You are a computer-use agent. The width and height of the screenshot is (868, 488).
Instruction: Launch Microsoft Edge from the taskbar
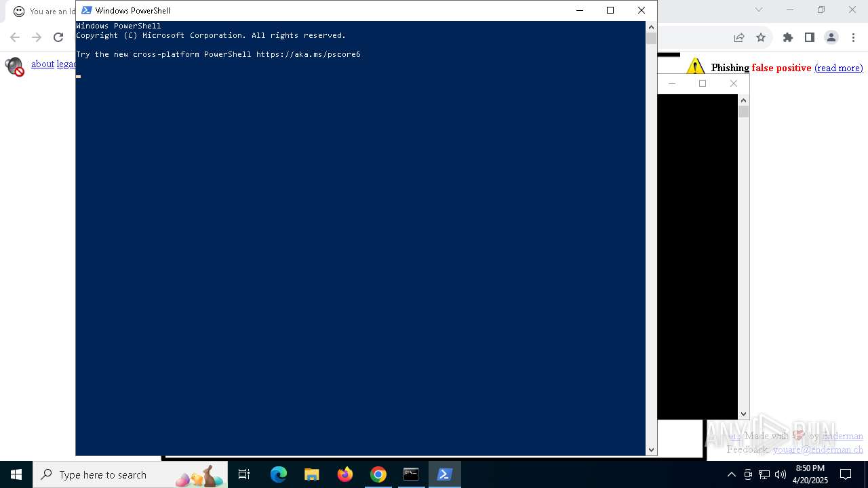[279, 474]
